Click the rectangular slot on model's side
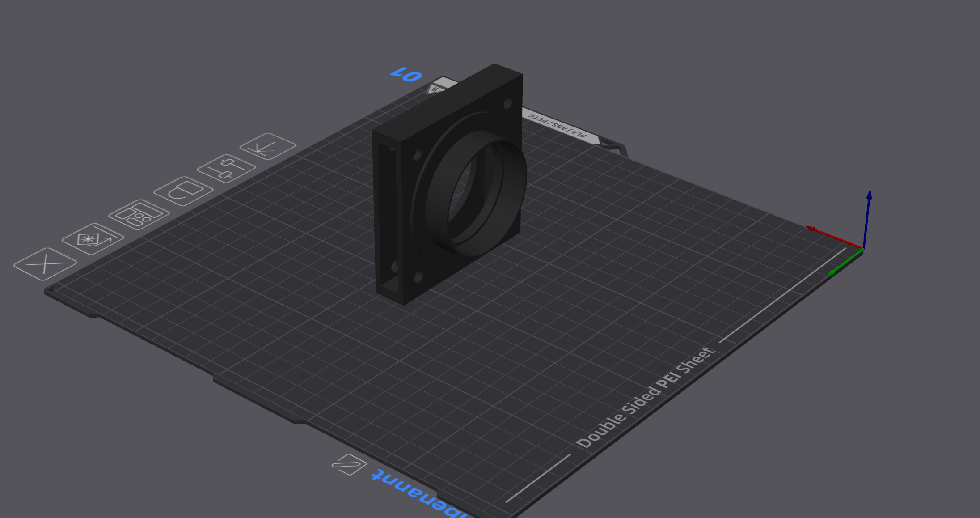The image size is (980, 518). pos(387,218)
